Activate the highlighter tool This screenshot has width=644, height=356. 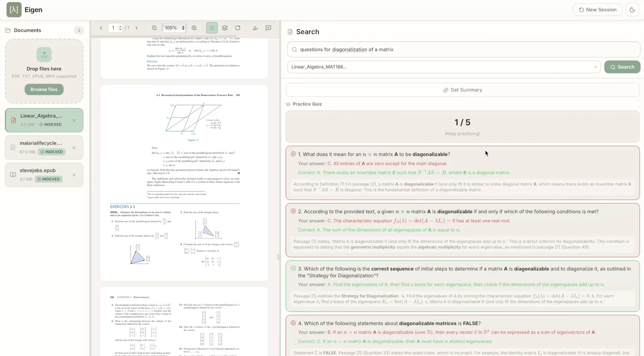(255, 28)
